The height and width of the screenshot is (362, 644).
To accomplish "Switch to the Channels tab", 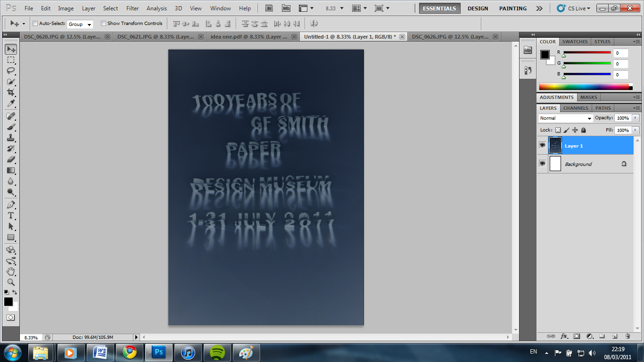I will [576, 108].
